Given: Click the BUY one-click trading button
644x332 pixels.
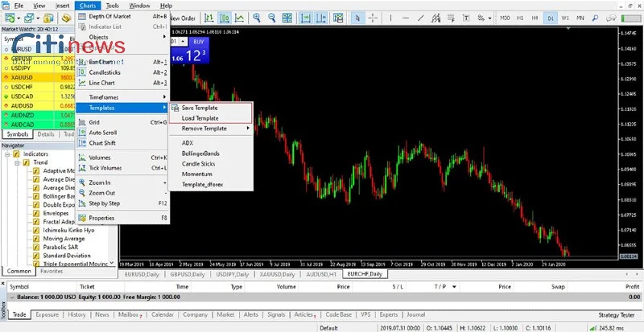Looking at the screenshot, I should click(x=199, y=42).
